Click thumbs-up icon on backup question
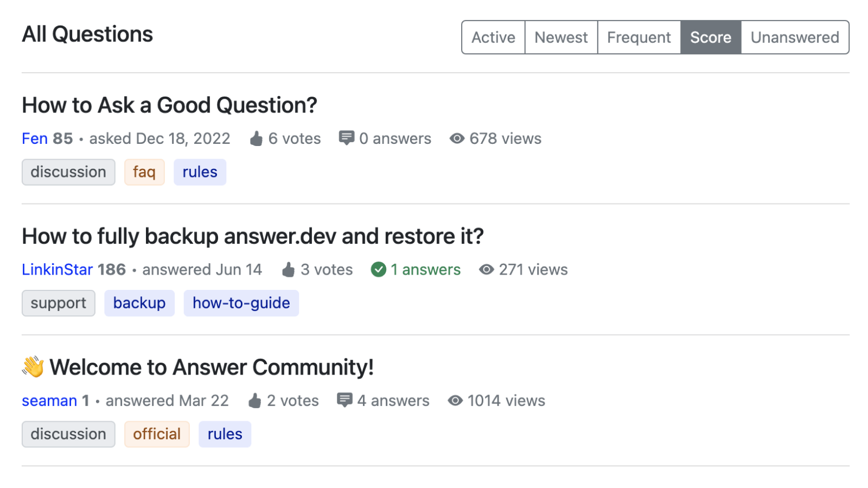868x488 pixels. pyautogui.click(x=289, y=270)
